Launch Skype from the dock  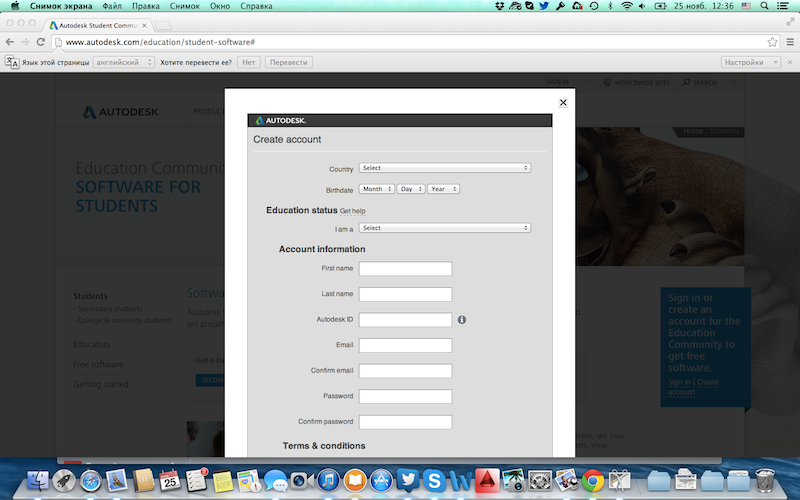[x=435, y=480]
